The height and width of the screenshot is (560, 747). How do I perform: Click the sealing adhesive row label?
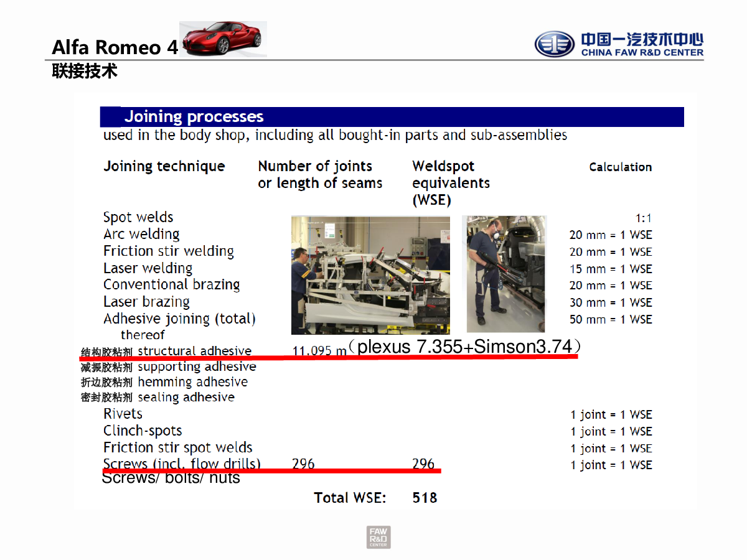point(186,397)
